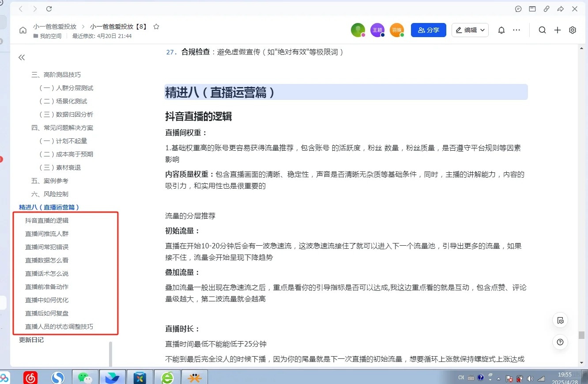Viewport: 588px width, 384px height.
Task: Jump to 抖音直播的逻辑 in outline
Action: point(47,221)
